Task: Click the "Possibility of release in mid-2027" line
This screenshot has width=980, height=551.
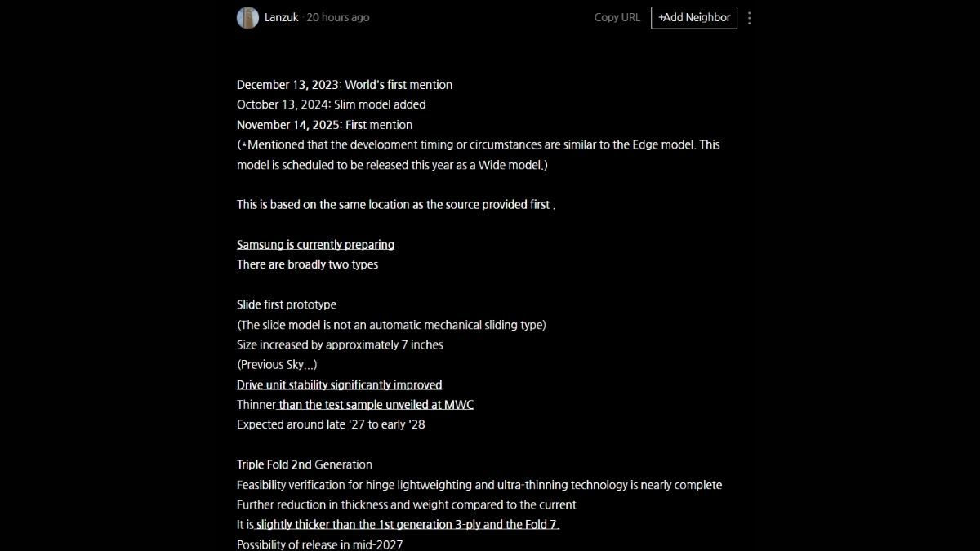Action: (x=319, y=544)
